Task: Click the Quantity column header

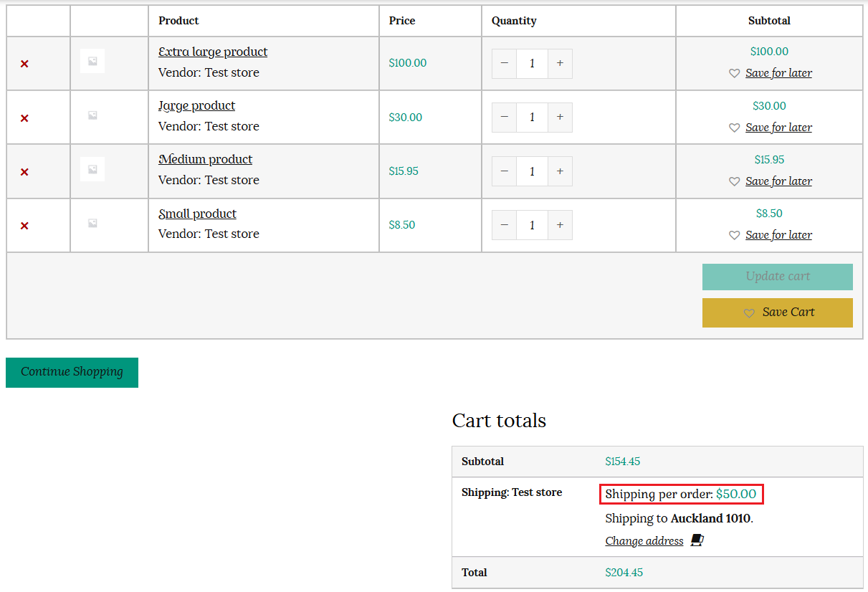Action: click(514, 21)
